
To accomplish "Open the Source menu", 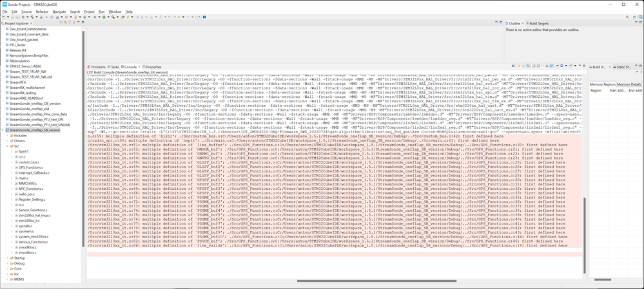I will (26, 12).
